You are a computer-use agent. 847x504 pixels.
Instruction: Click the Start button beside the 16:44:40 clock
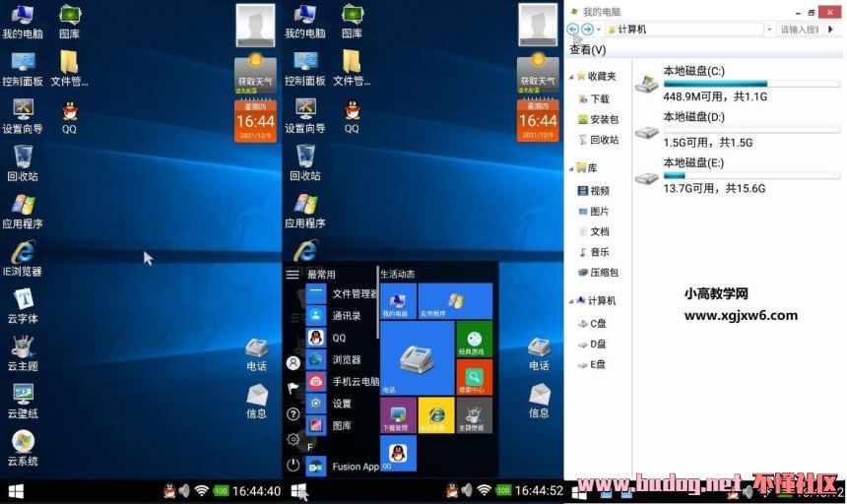pyautogui.click(x=16, y=491)
